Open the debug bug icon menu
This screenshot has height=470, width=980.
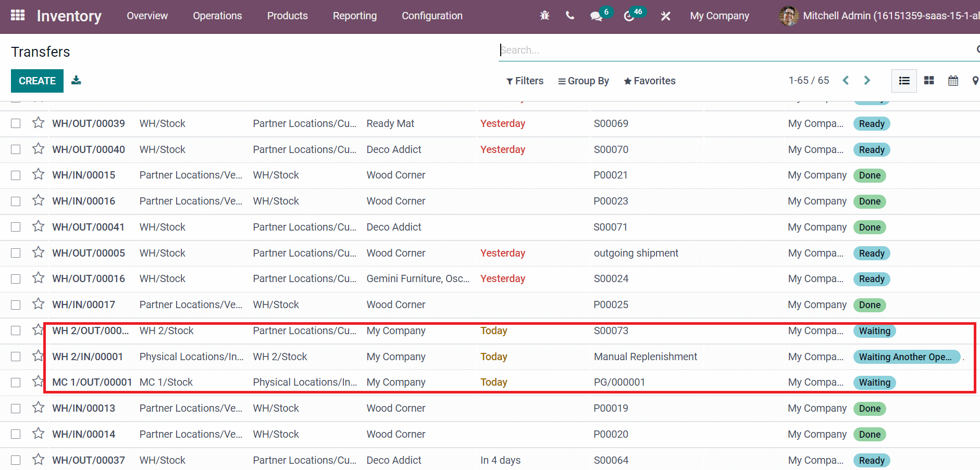click(544, 16)
